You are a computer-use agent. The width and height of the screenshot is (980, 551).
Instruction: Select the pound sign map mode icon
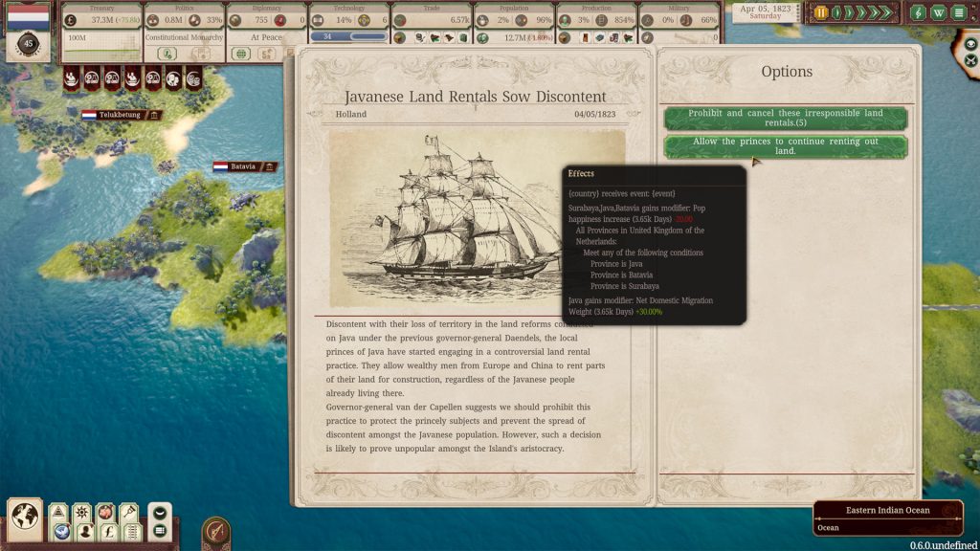106,532
